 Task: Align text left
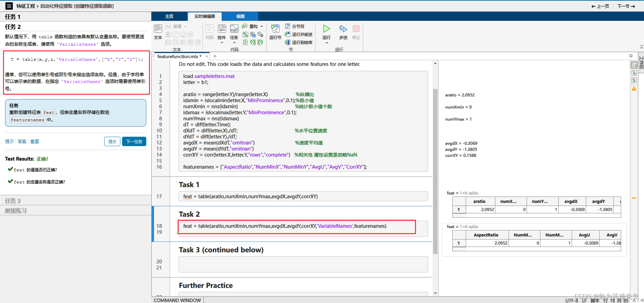183,42
